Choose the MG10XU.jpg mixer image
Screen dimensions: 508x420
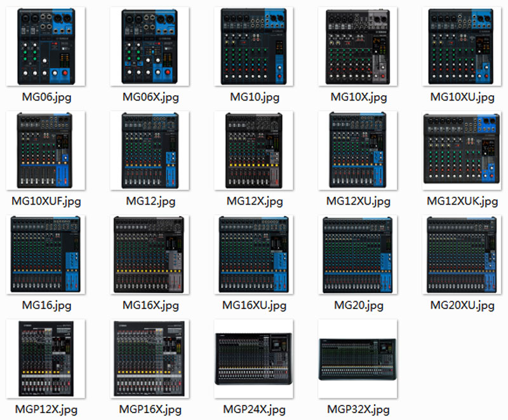462,46
